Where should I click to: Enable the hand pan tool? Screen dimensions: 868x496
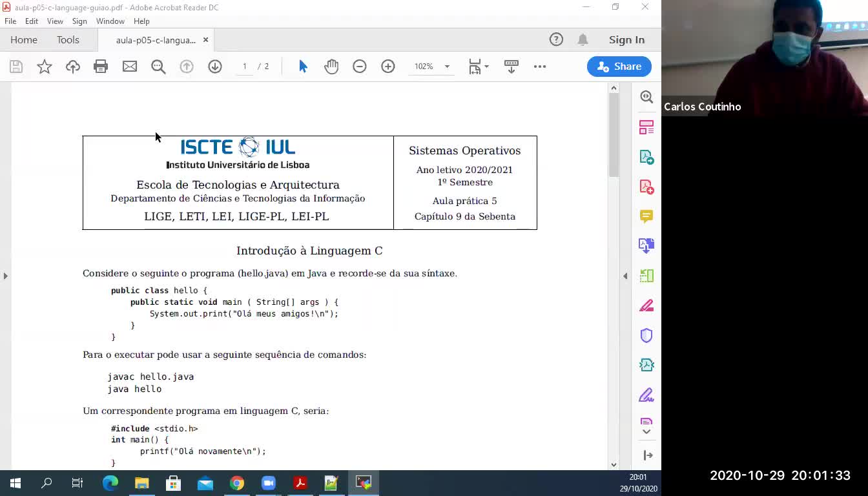click(x=331, y=67)
